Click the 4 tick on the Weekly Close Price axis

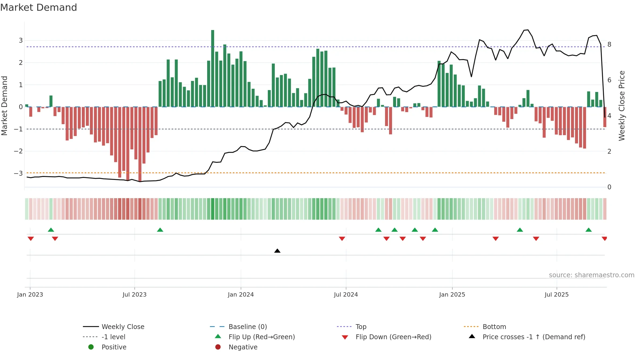(609, 116)
